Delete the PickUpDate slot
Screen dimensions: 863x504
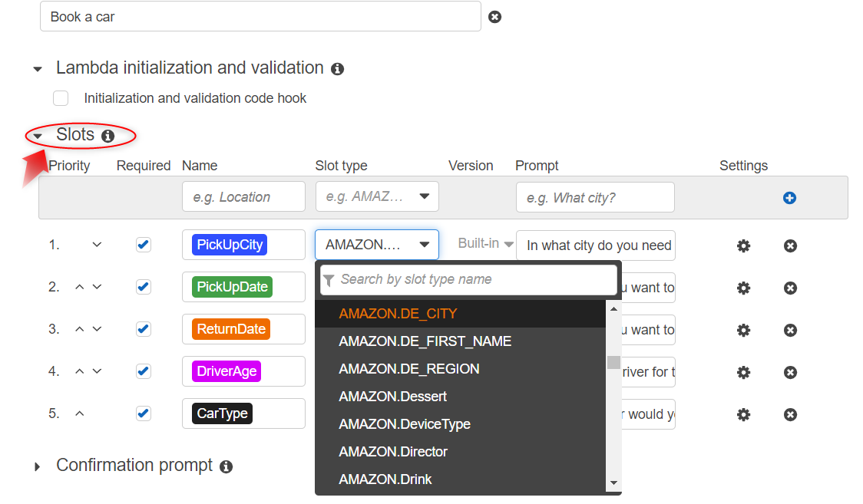point(790,288)
